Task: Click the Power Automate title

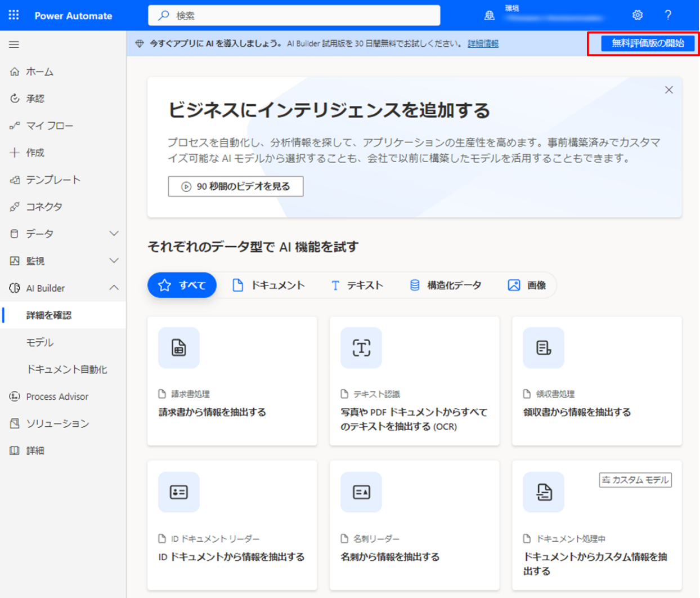Action: tap(73, 16)
